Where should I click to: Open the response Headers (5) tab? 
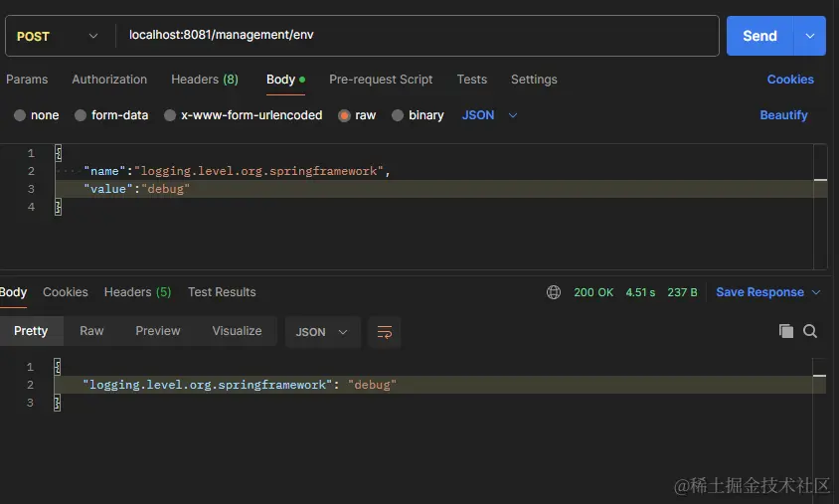137,292
